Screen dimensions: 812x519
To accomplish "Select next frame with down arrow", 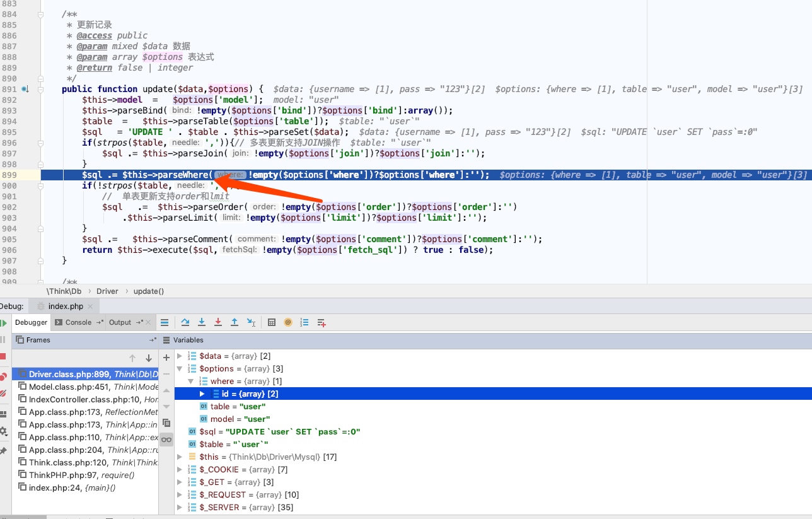I will point(149,358).
